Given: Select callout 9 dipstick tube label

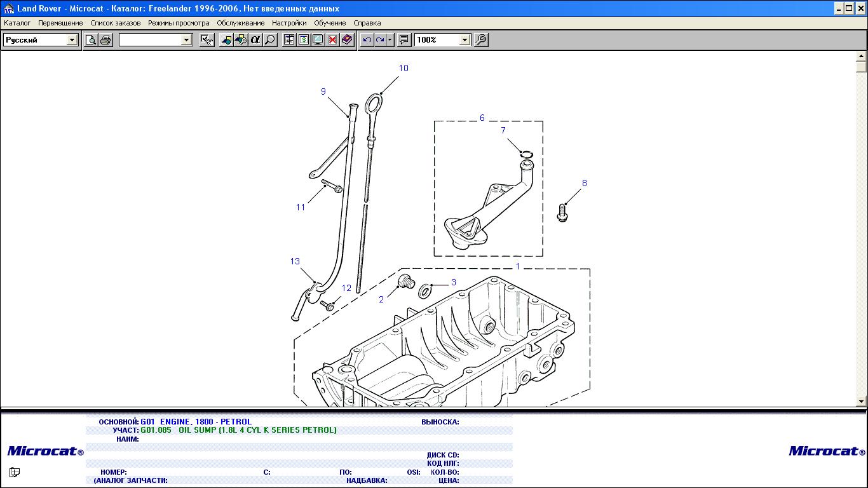Looking at the screenshot, I should pos(323,91).
